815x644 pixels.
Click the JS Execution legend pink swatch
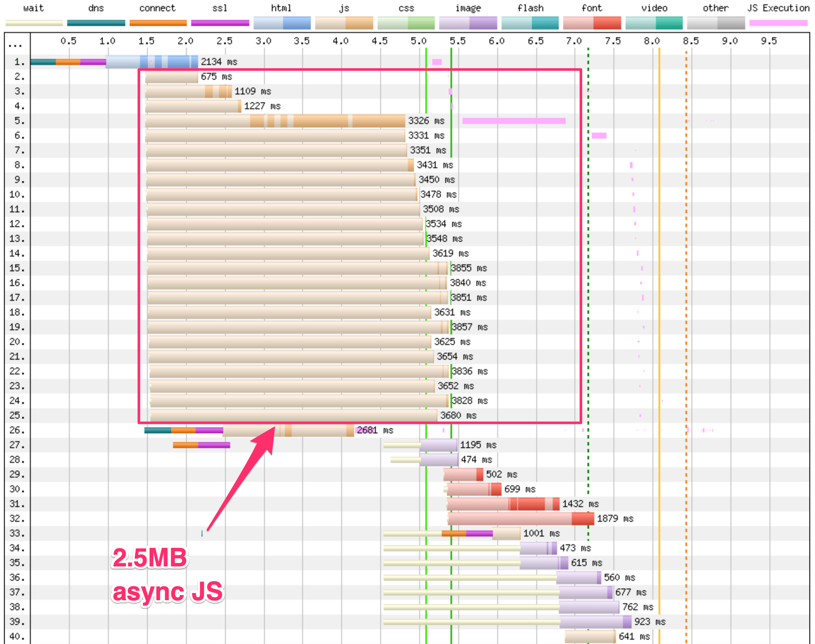pos(778,23)
